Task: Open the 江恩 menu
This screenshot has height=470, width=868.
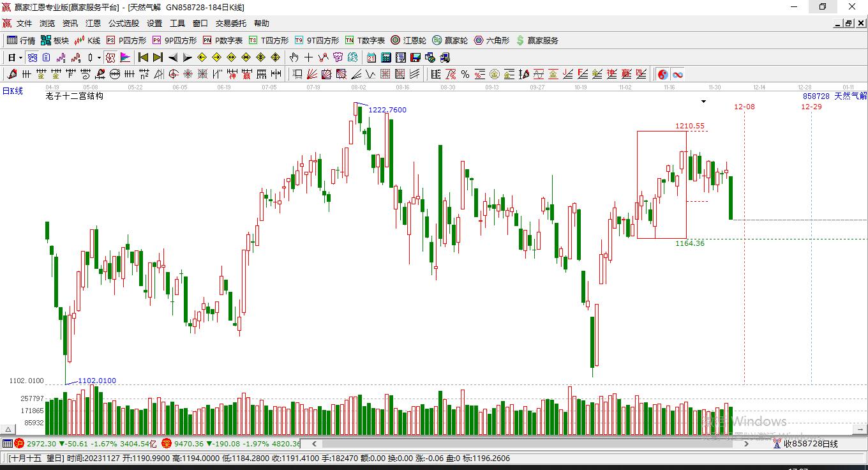Action: (x=93, y=23)
